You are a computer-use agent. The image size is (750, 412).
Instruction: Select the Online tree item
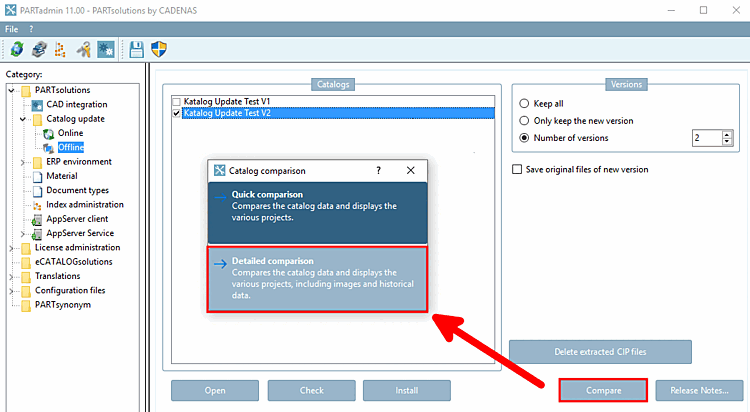coord(70,133)
